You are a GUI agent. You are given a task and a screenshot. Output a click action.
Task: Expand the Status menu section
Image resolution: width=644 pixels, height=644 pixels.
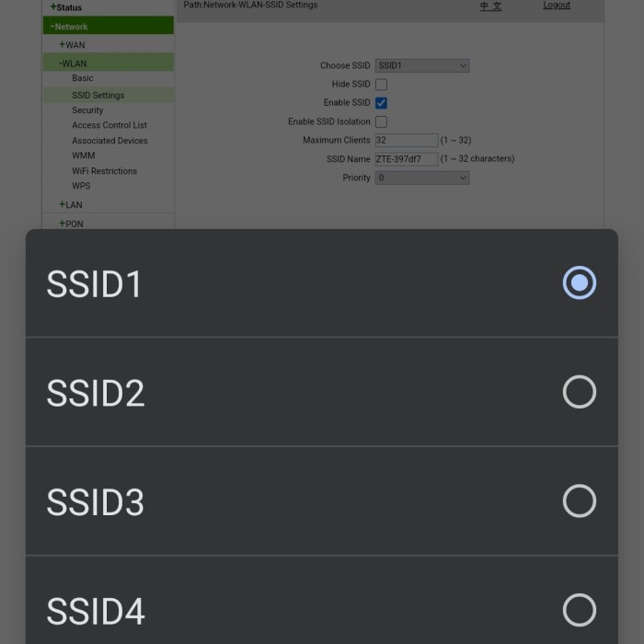(x=66, y=7)
